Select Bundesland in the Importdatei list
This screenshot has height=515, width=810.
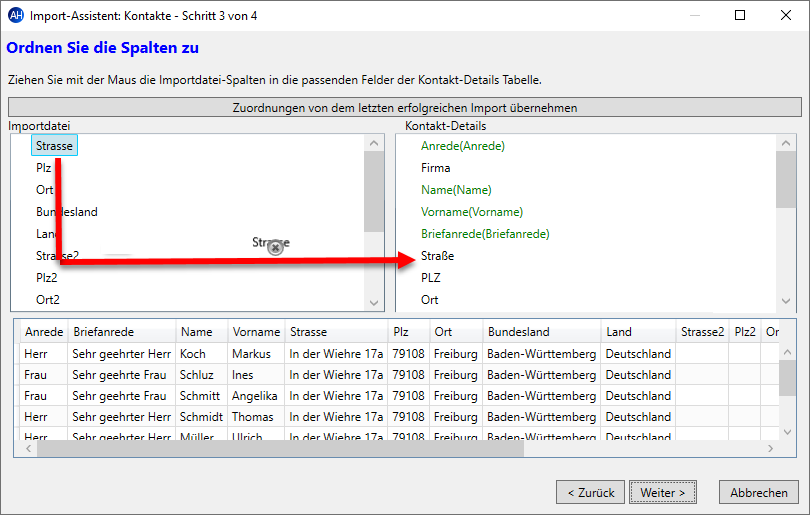tap(66, 212)
